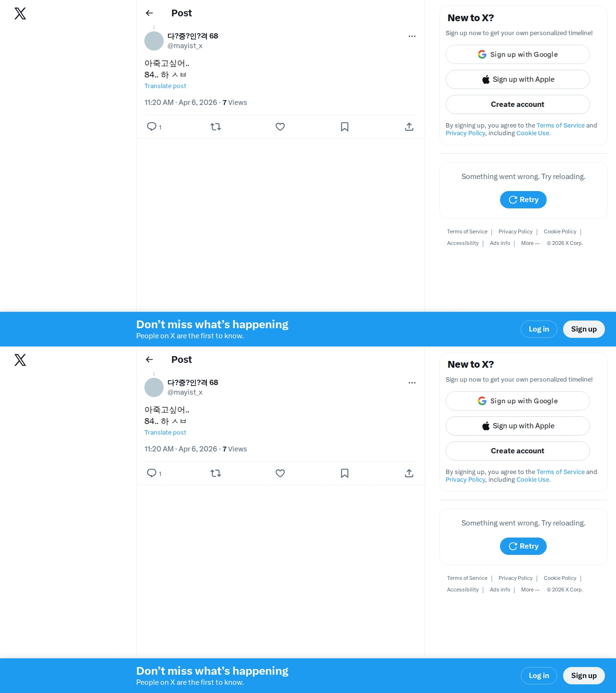
Task: Expand the More footer link in the upper sidebar
Action: tap(530, 244)
